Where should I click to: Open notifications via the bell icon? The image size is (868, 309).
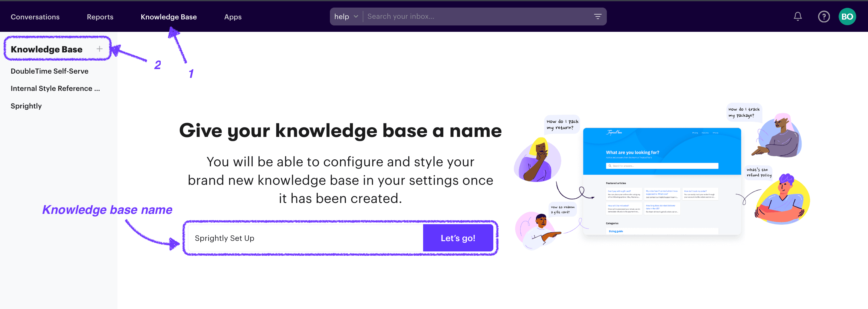(797, 16)
